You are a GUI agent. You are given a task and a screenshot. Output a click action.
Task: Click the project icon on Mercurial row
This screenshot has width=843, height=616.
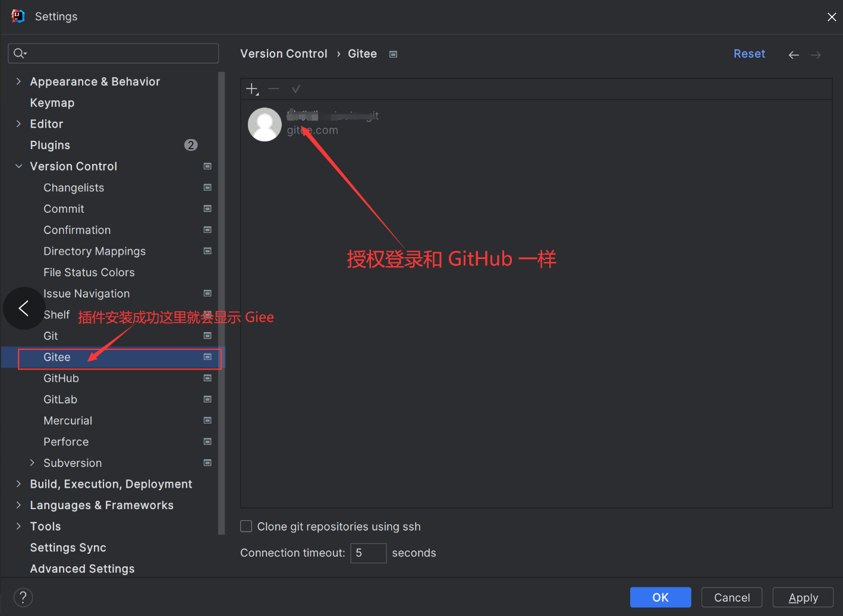click(207, 421)
